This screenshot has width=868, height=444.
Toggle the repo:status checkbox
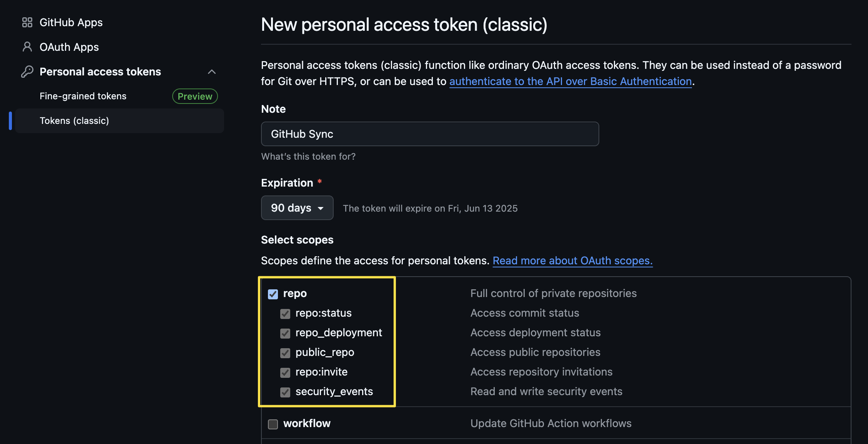(x=285, y=314)
